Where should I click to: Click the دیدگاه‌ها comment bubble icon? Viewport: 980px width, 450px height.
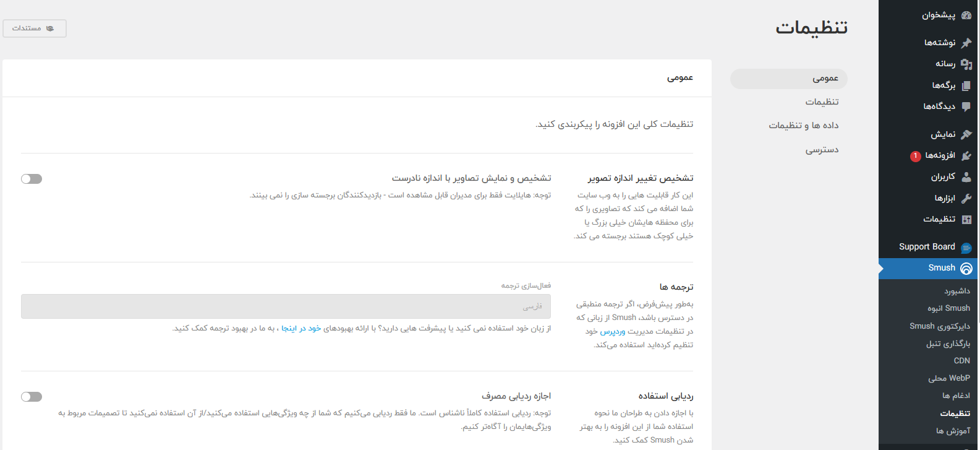966,106
